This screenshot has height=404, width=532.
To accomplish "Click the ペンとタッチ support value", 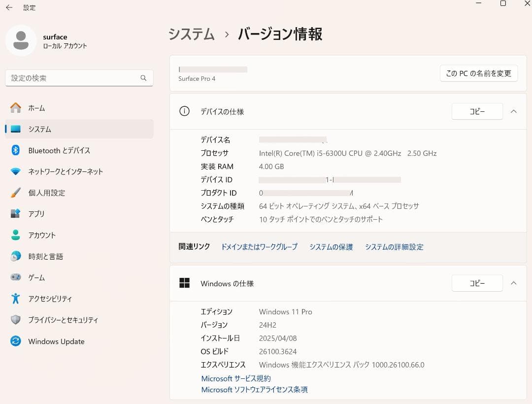I will click(x=321, y=219).
